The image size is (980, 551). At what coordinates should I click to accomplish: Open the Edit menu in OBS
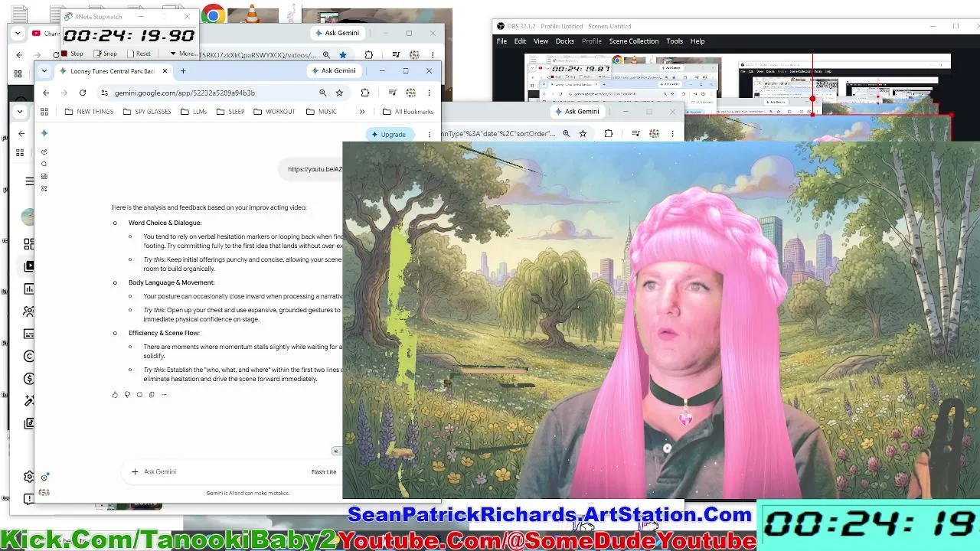click(x=520, y=41)
